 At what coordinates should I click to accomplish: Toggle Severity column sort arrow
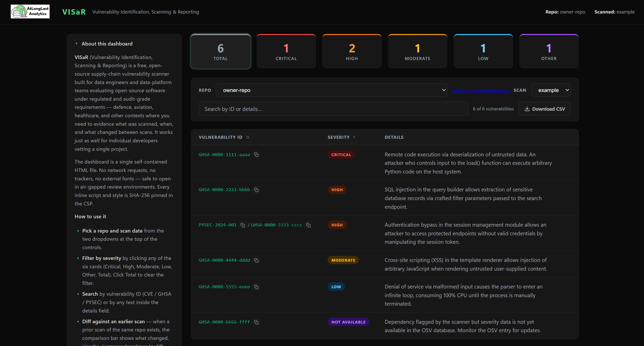354,137
